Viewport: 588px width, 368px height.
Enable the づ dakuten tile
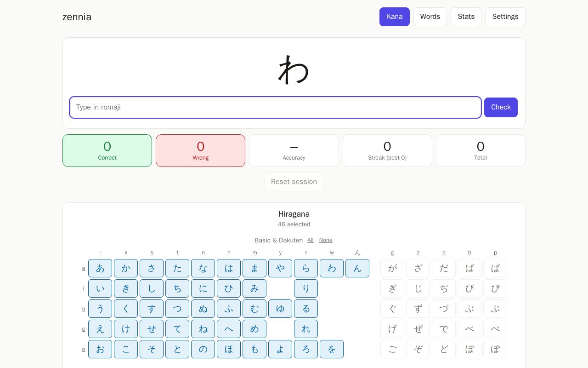click(444, 309)
